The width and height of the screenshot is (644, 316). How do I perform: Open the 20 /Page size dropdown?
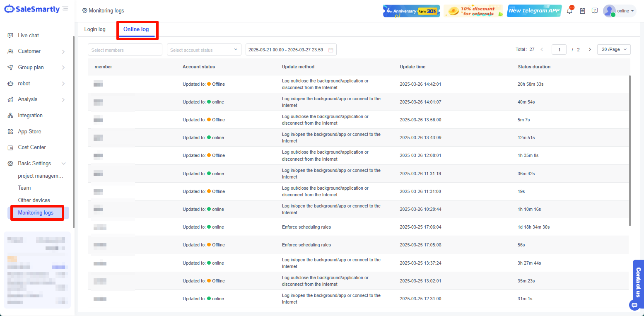[x=613, y=50]
